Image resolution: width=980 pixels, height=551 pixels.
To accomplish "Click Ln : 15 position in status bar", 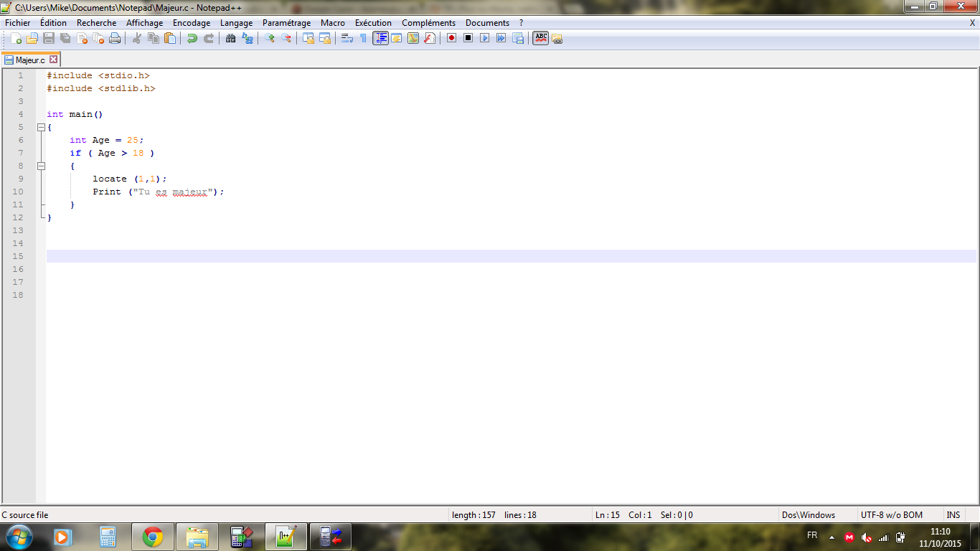I will point(608,515).
